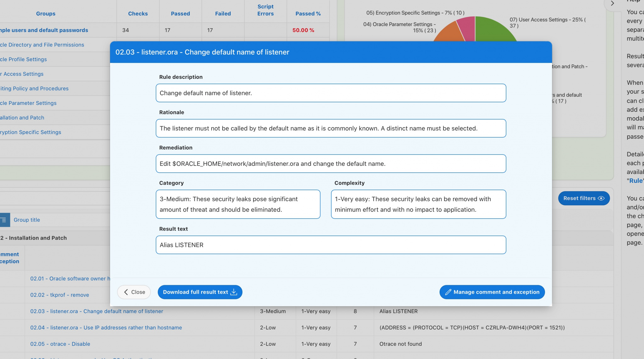Open the Oracle Profile Settings group link
Viewport: 644px width, 359px height.
[x=24, y=59]
